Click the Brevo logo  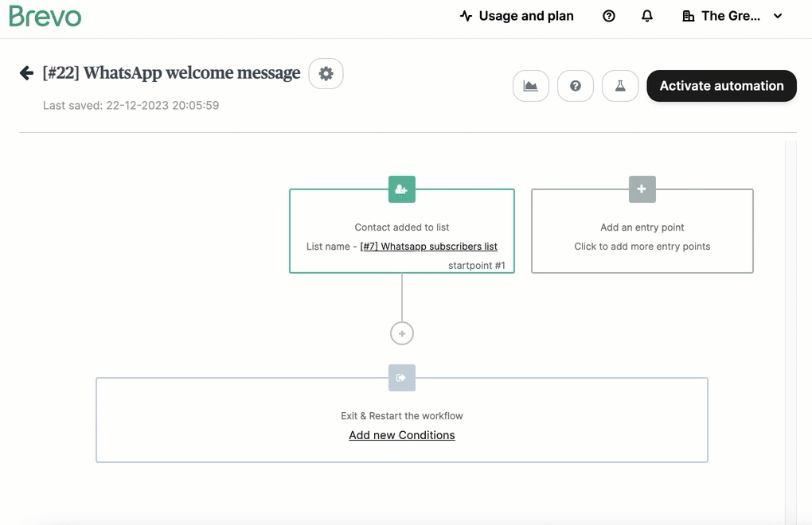(45, 16)
